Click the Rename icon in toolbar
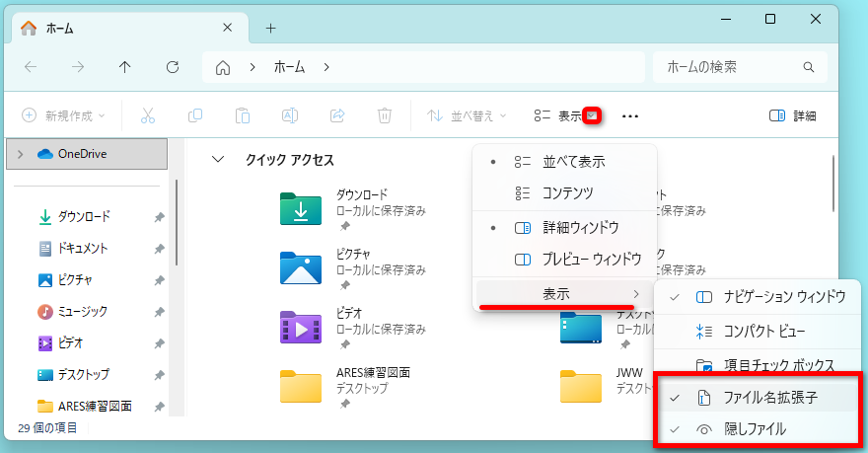 pos(290,115)
